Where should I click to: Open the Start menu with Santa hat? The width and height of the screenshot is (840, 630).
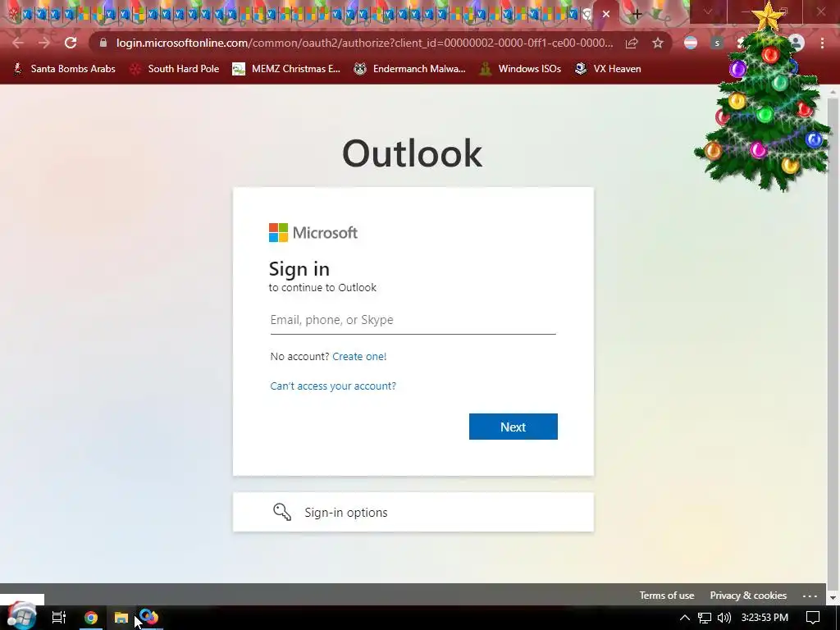pyautogui.click(x=21, y=616)
